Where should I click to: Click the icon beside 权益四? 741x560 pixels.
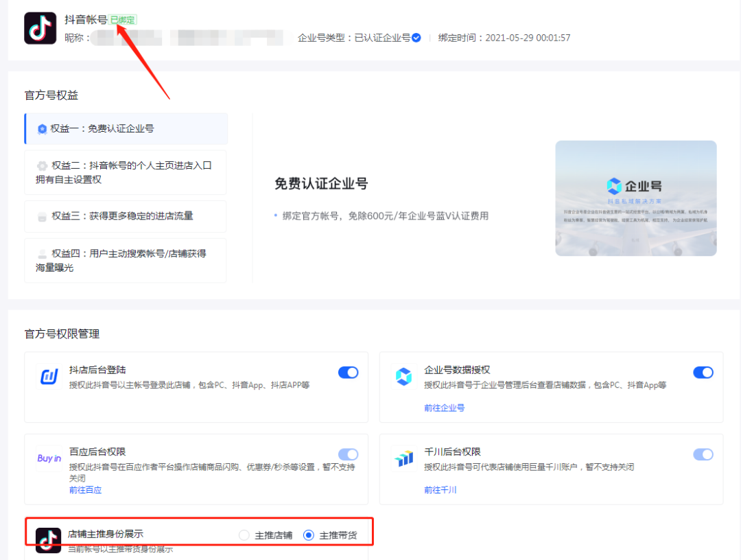tap(42, 254)
